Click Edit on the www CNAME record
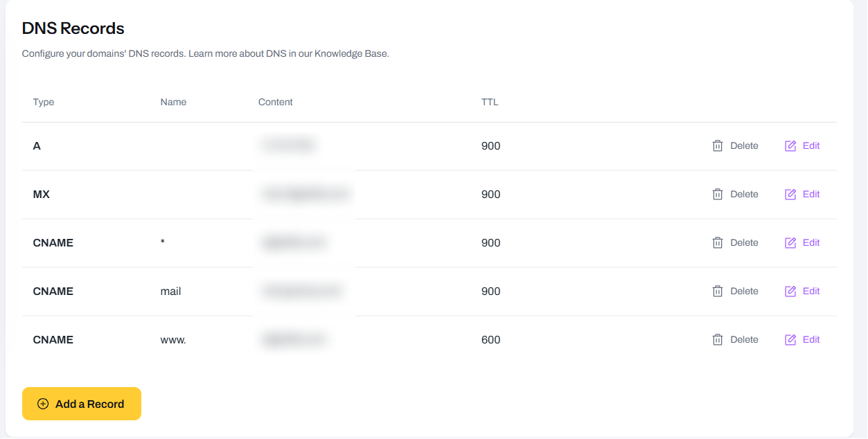868x439 pixels. tap(811, 339)
